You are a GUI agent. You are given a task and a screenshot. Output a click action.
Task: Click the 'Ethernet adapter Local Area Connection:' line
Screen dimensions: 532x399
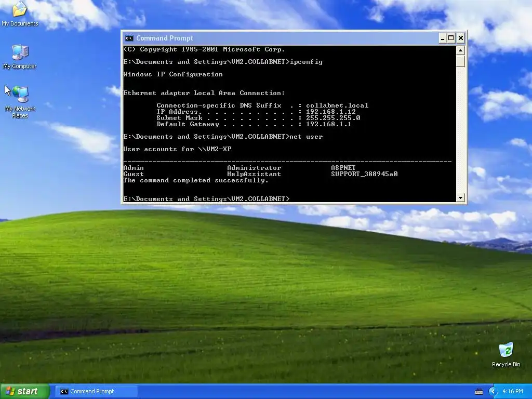point(204,93)
